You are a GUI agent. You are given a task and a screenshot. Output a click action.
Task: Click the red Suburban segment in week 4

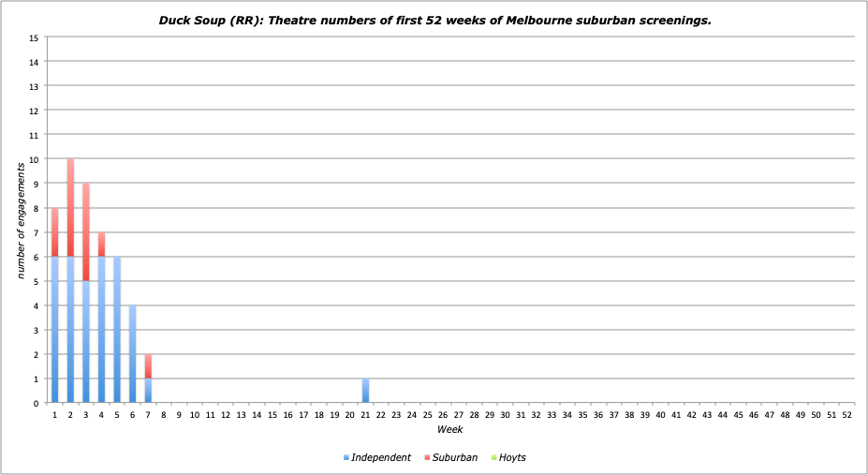(x=101, y=245)
